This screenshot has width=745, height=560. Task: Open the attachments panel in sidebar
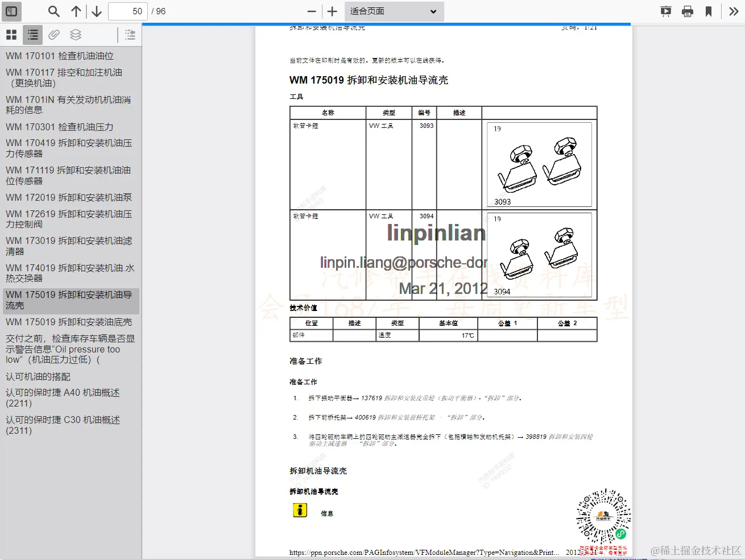(53, 35)
